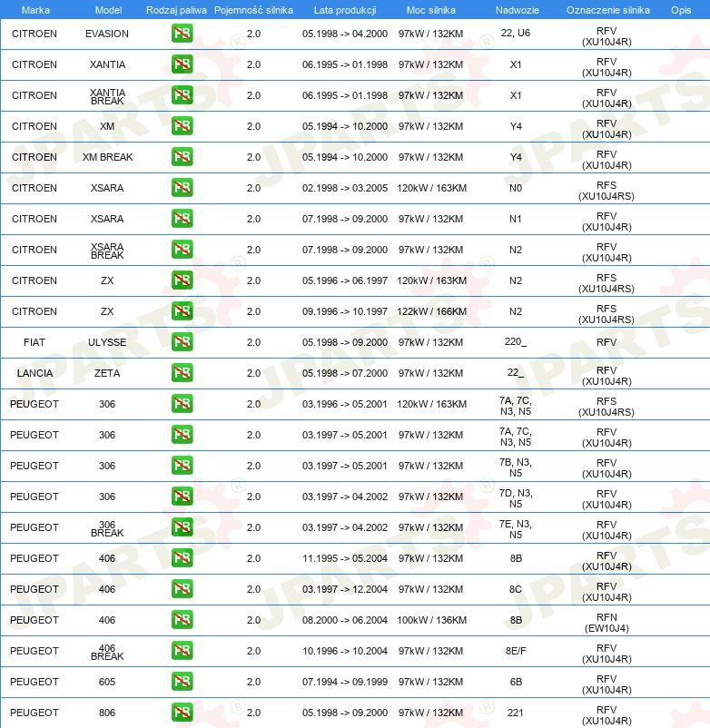Click the body code 6B
The height and width of the screenshot is (728, 710).
pos(516,682)
